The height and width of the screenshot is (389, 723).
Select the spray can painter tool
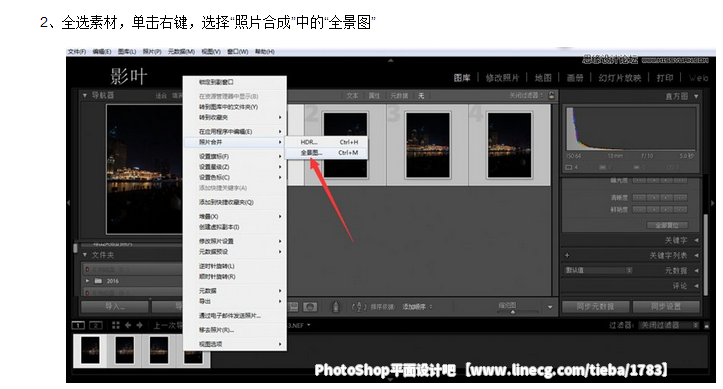pos(336,306)
